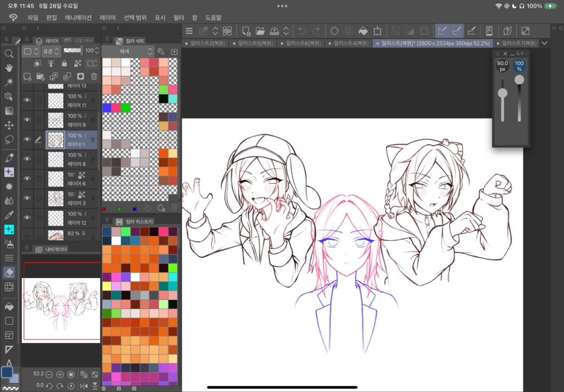Open the 필터 menu
564x392 pixels.
pyautogui.click(x=178, y=17)
